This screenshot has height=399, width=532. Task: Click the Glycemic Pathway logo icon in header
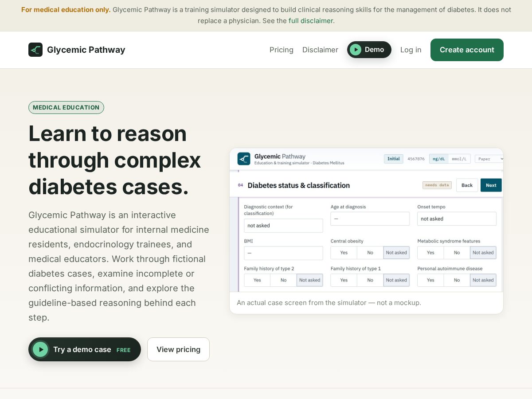(x=35, y=50)
